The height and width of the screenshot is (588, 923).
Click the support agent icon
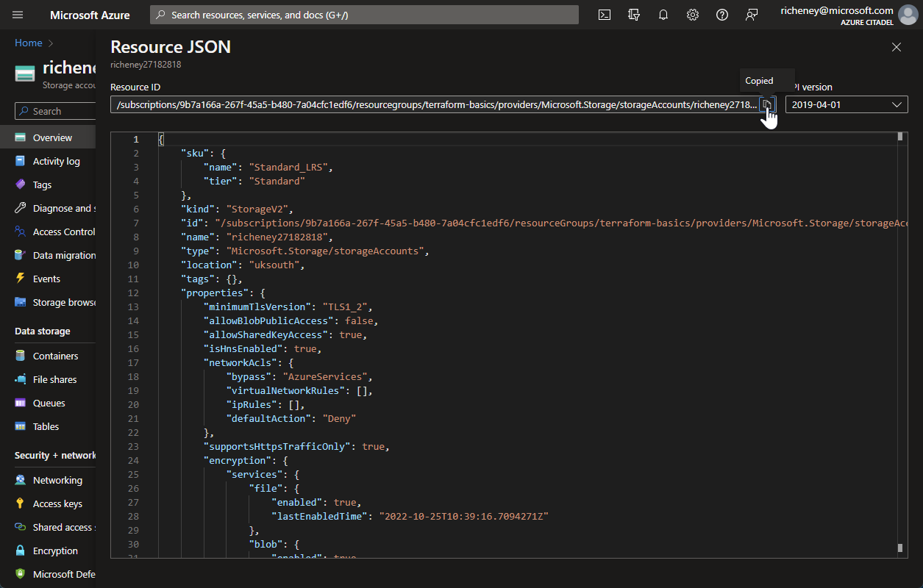(751, 14)
